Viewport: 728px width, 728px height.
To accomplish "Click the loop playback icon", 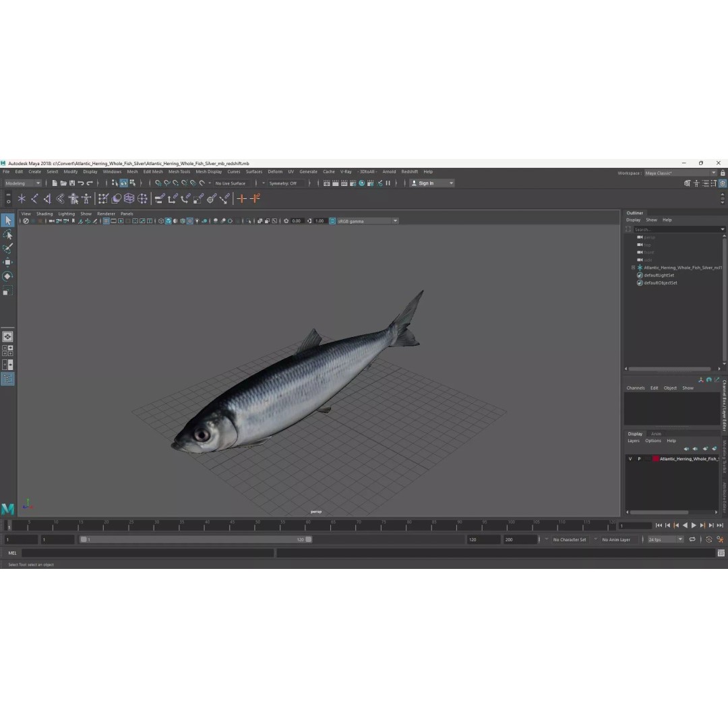I will tap(692, 539).
